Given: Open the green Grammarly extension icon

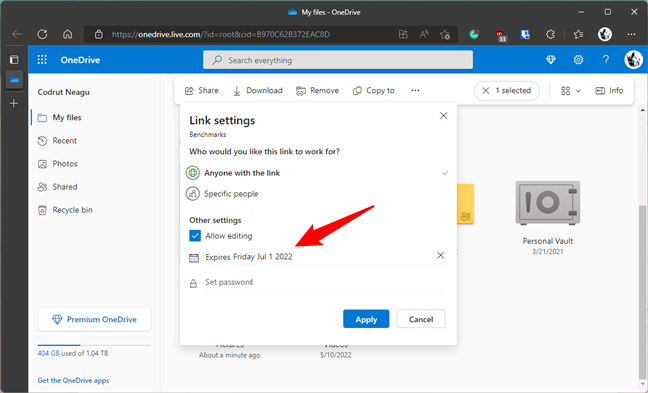Looking at the screenshot, I should click(x=474, y=34).
